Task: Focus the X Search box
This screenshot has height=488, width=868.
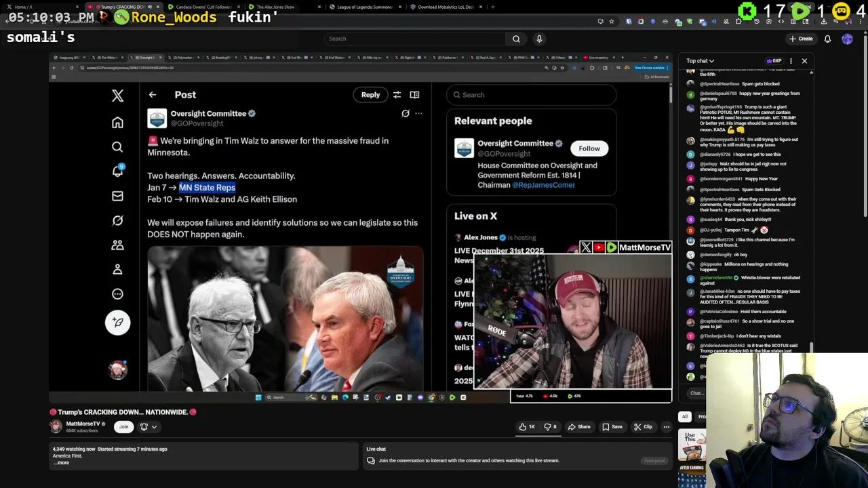Action: [x=531, y=95]
